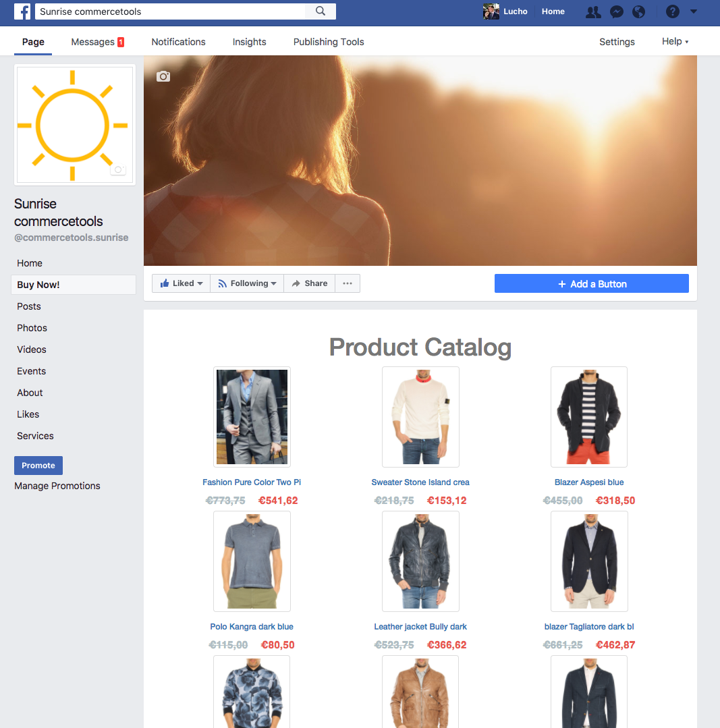The height and width of the screenshot is (728, 720).
Task: Select Home in sidebar
Action: click(29, 263)
